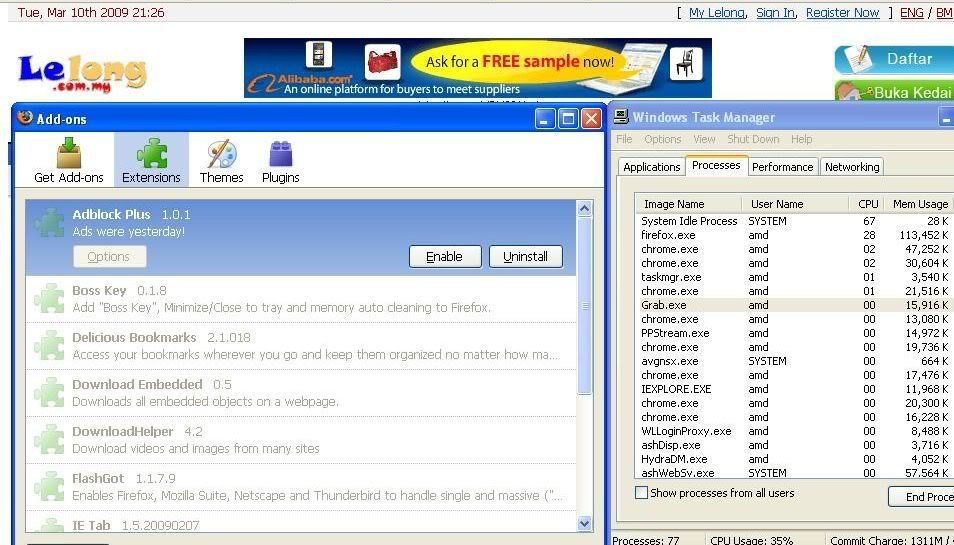Click the FlashGot extension puzzle icon
The height and width of the screenshot is (545, 954).
tap(49, 486)
